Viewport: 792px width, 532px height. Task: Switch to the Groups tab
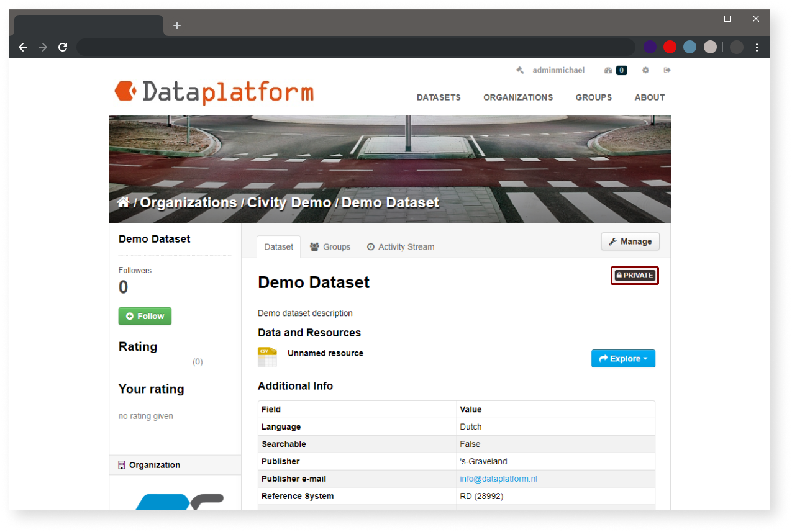330,246
